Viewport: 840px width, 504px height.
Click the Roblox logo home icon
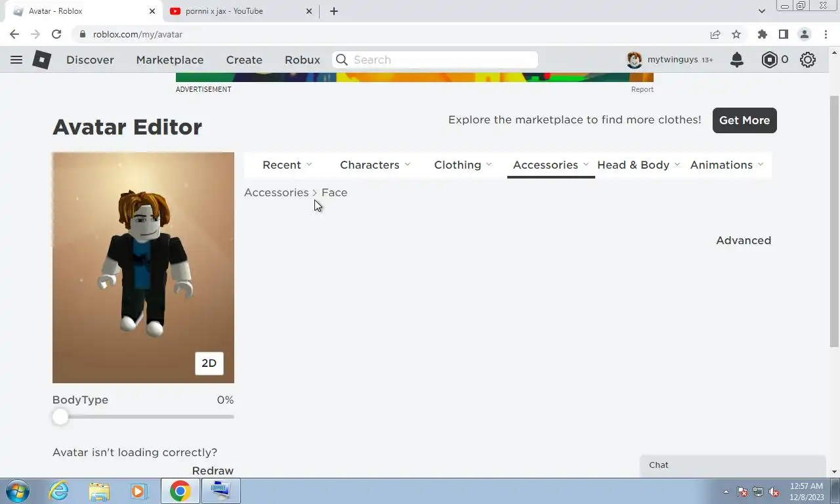pyautogui.click(x=42, y=60)
